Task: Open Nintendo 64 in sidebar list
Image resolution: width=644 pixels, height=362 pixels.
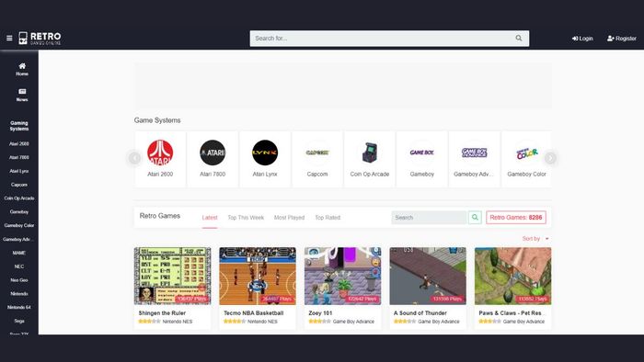Action: pyautogui.click(x=19, y=307)
